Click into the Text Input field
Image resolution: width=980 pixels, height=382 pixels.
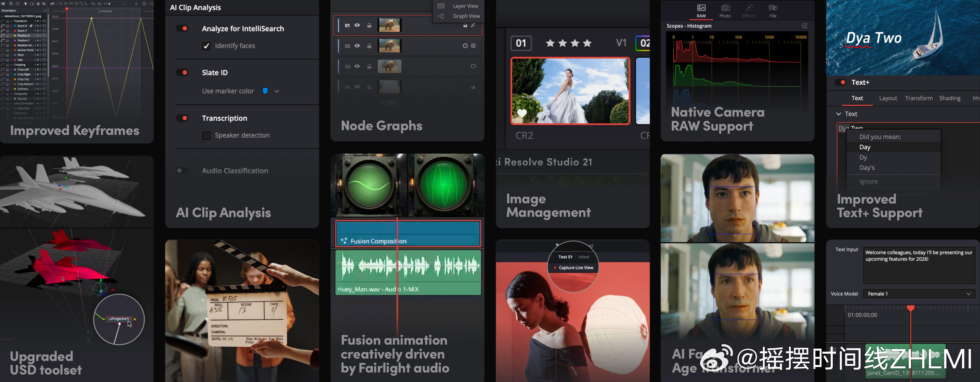919,265
